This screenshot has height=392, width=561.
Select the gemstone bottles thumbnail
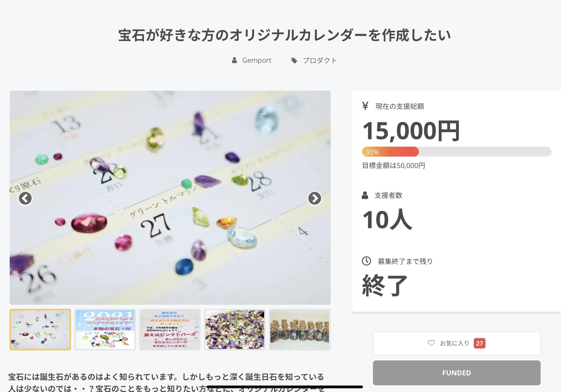[x=300, y=330]
